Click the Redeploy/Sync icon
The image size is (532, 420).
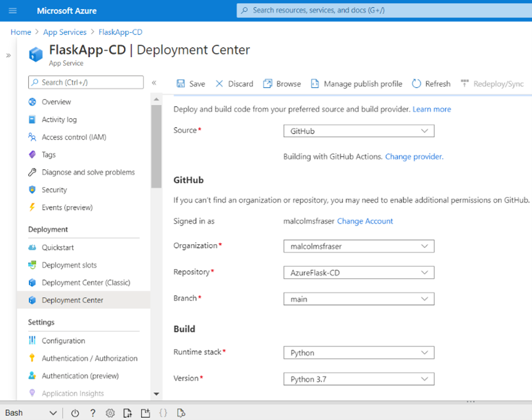pyautogui.click(x=465, y=83)
